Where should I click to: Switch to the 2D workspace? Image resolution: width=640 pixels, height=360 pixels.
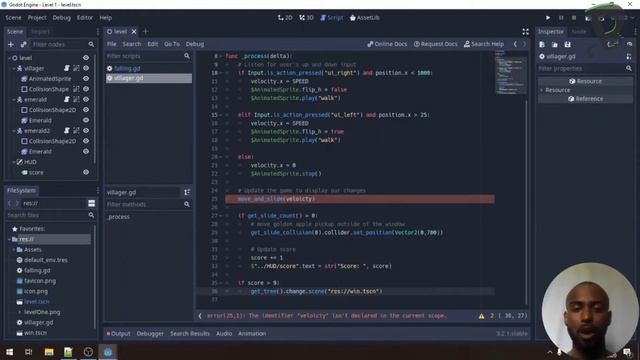[x=285, y=18]
